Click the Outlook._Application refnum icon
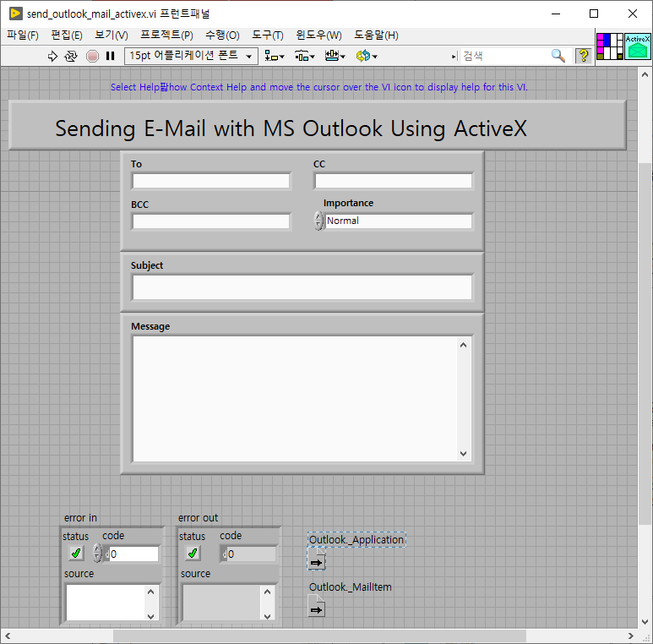 click(317, 559)
